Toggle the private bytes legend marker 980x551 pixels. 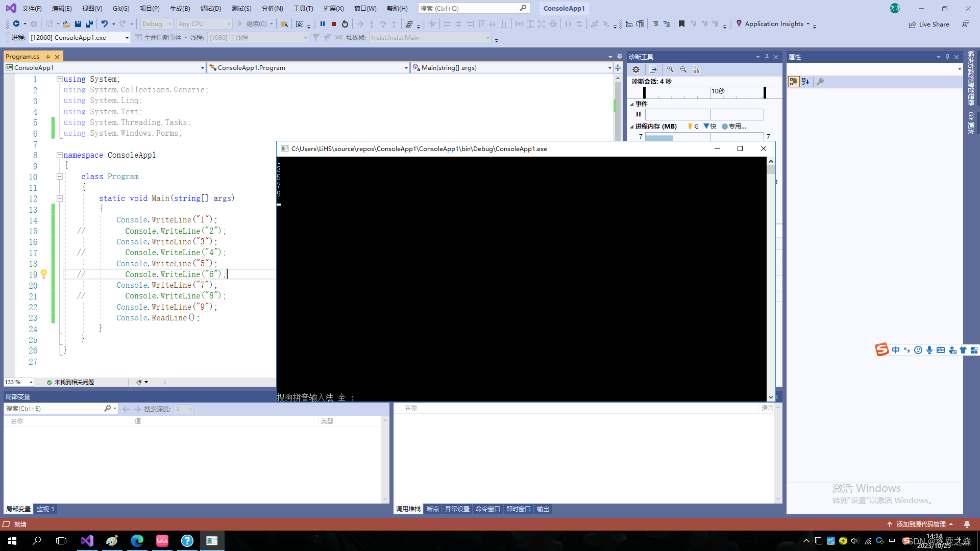tap(725, 126)
